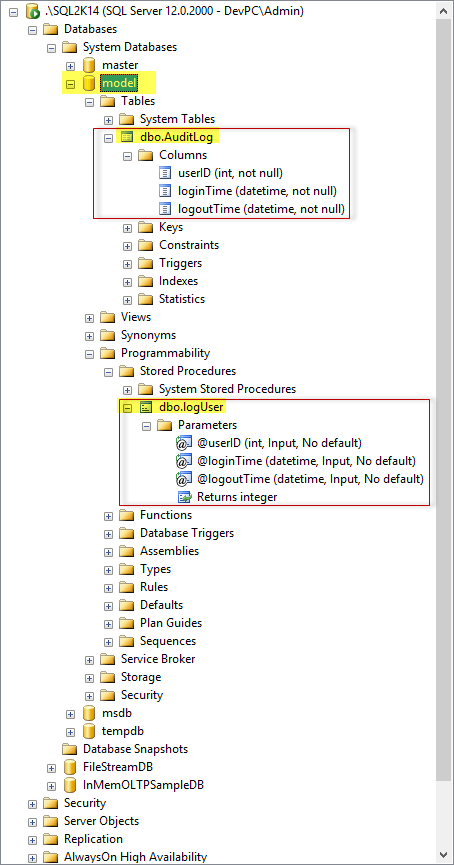Image resolution: width=454 pixels, height=865 pixels.
Task: Expand the Functions folder node
Action: (x=109, y=516)
